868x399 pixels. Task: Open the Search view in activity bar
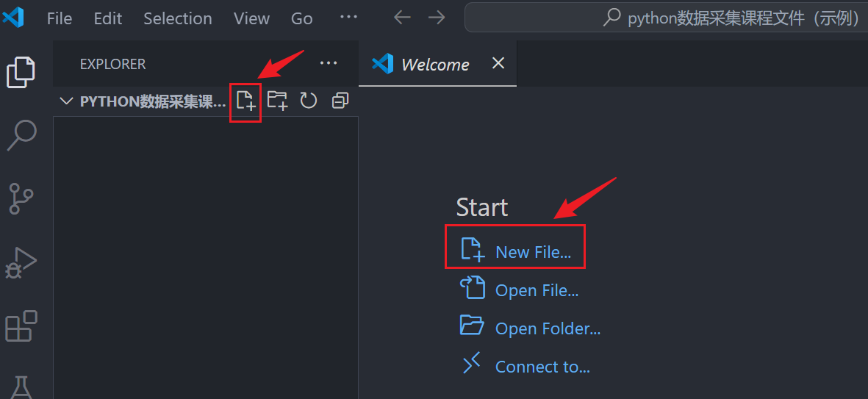21,135
